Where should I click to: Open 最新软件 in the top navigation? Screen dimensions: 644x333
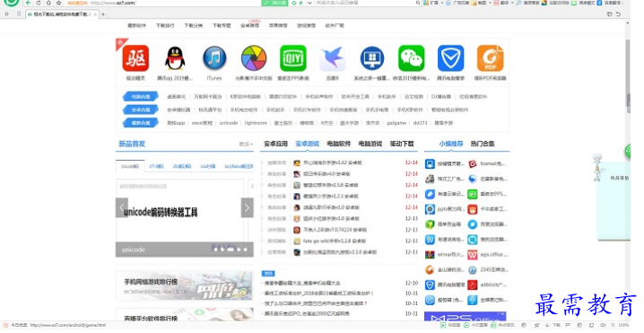point(136,25)
